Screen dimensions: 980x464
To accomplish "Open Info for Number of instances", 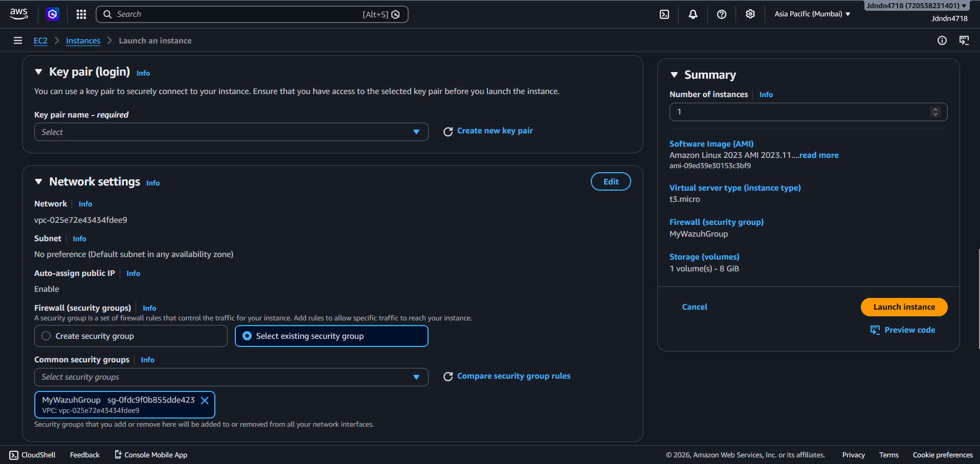I will point(766,95).
